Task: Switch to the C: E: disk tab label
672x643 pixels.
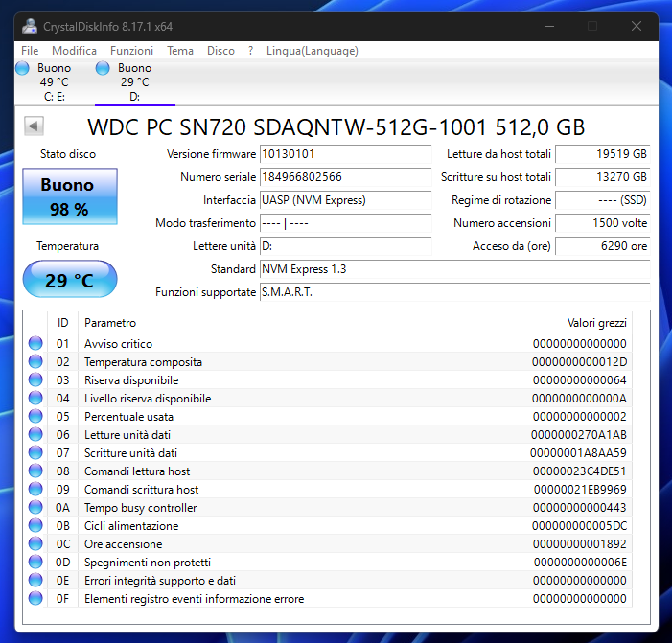Action: (x=55, y=97)
